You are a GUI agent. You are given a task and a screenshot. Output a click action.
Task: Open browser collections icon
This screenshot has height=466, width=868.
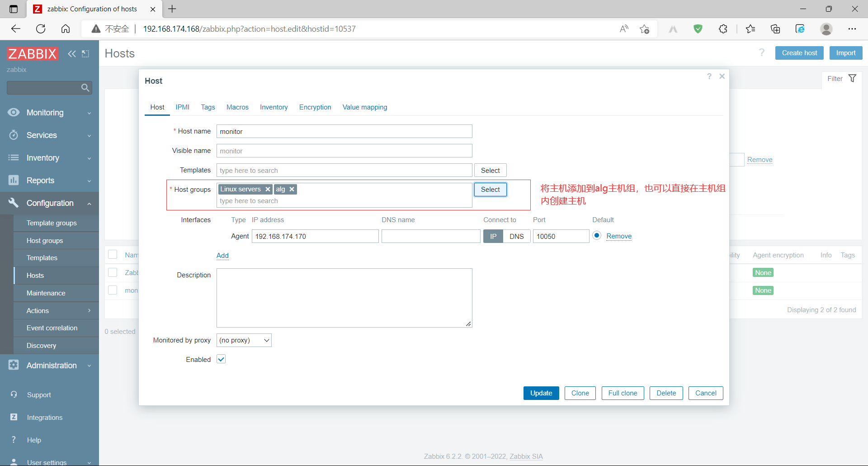pyautogui.click(x=775, y=29)
